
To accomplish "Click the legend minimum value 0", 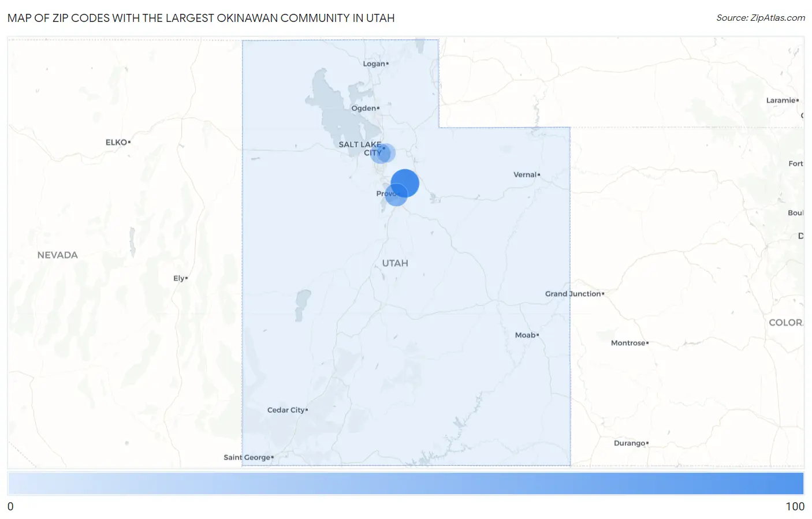I will (10, 506).
